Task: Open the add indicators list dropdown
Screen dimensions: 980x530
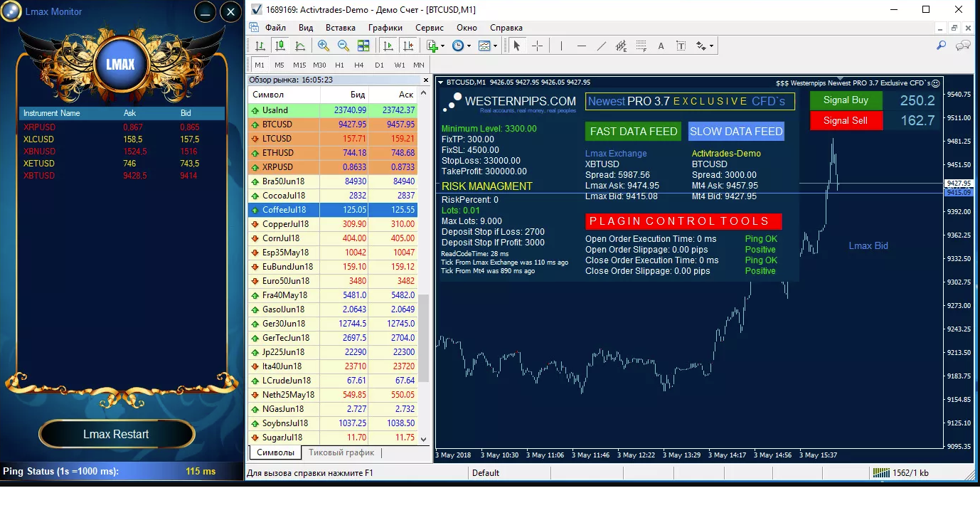Action: point(435,46)
